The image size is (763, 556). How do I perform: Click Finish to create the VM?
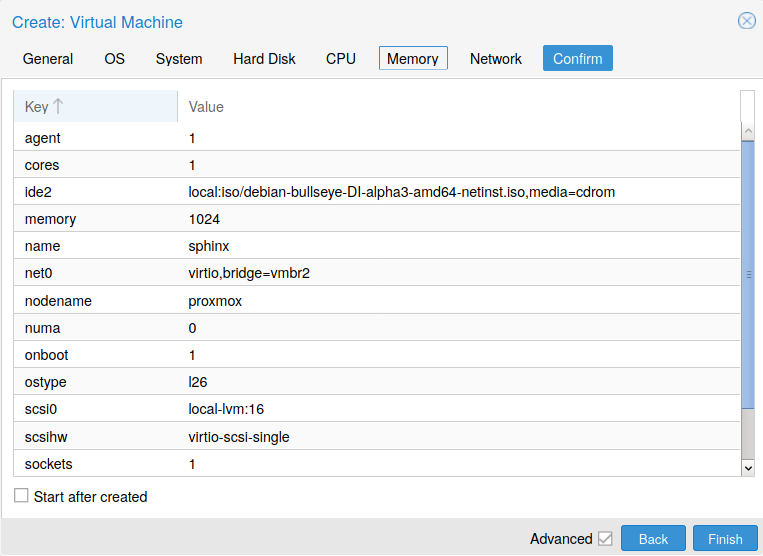(725, 539)
